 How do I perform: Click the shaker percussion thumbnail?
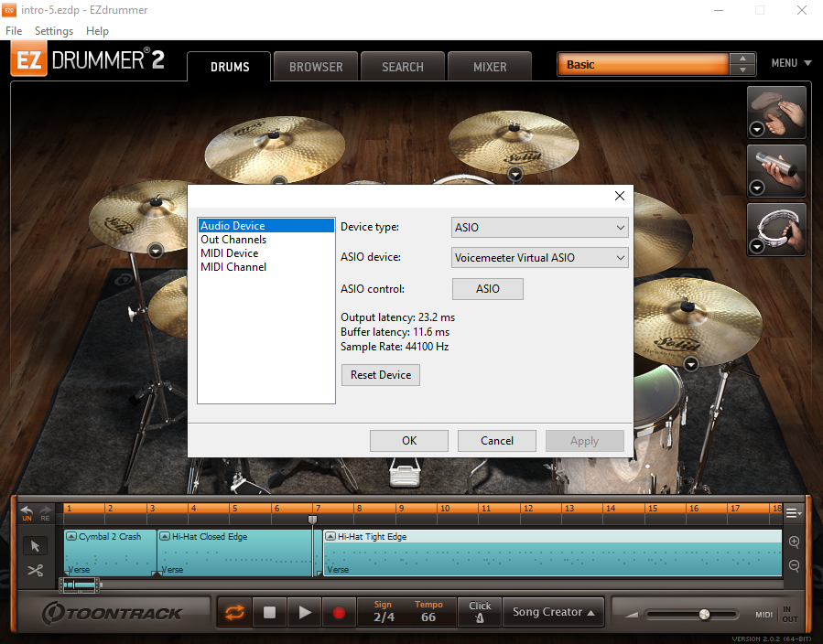776,171
